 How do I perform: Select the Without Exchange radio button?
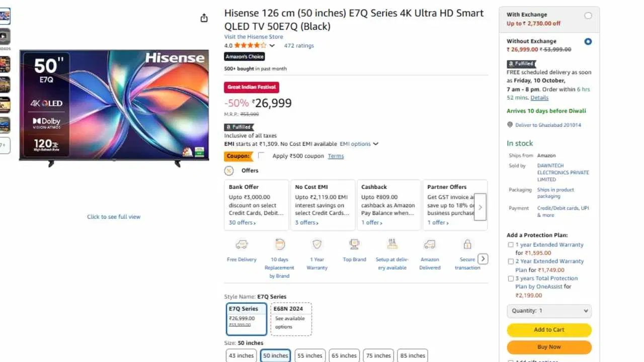588,41
